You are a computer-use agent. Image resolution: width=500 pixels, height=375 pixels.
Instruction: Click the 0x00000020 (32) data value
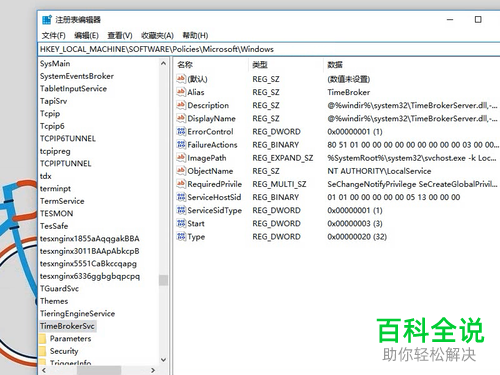357,237
